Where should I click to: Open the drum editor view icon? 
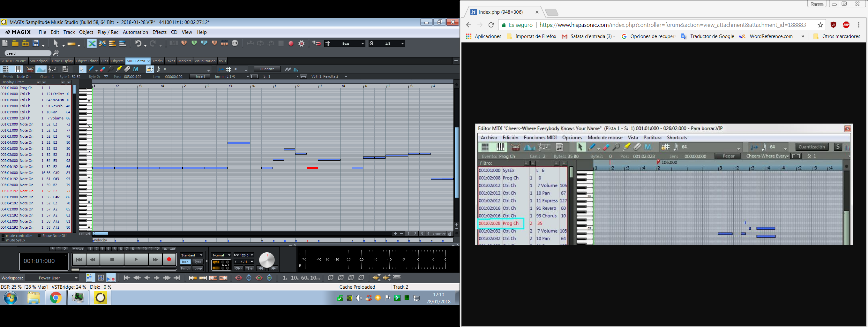pyautogui.click(x=30, y=69)
